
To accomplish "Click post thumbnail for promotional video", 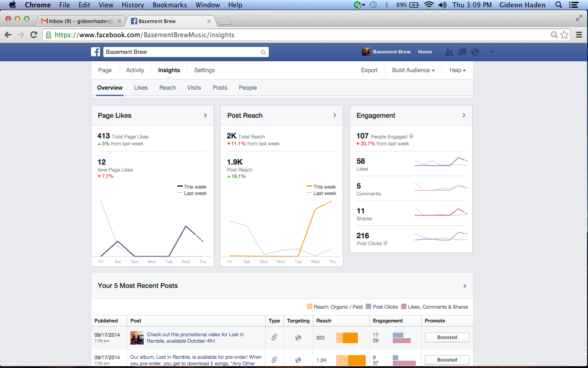I will click(x=137, y=338).
